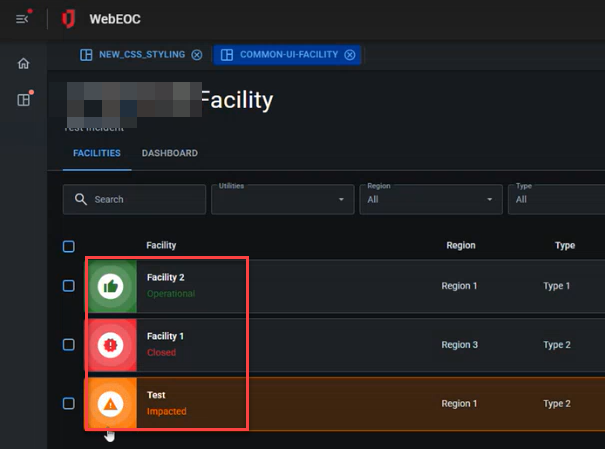Image resolution: width=605 pixels, height=449 pixels.
Task: Expand the Region filter dropdown
Action: pyautogui.click(x=431, y=199)
